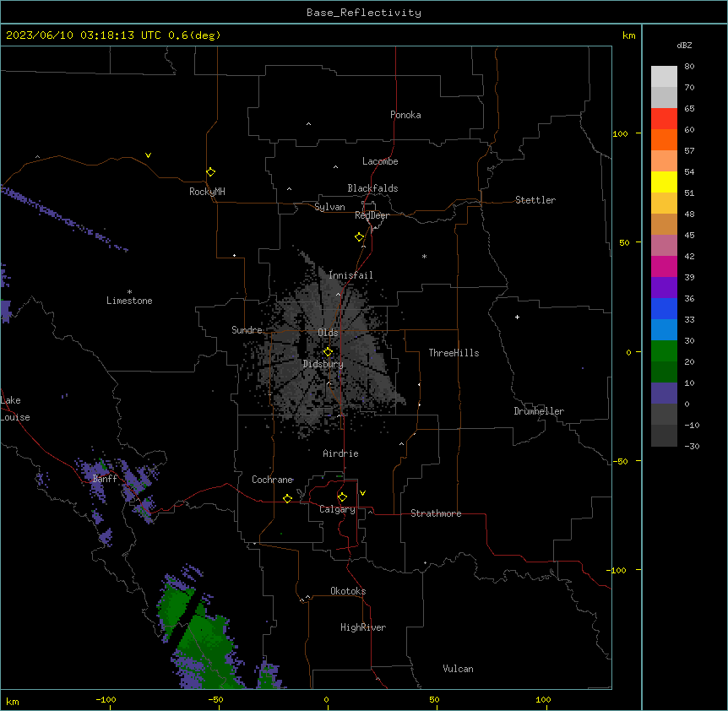Click the Cochrane town label

point(273,480)
